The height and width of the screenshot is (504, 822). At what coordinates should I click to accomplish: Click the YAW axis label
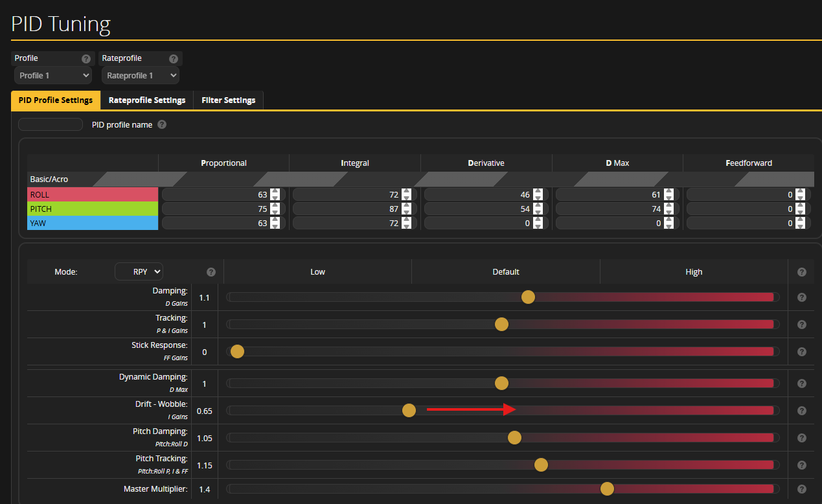[93, 223]
